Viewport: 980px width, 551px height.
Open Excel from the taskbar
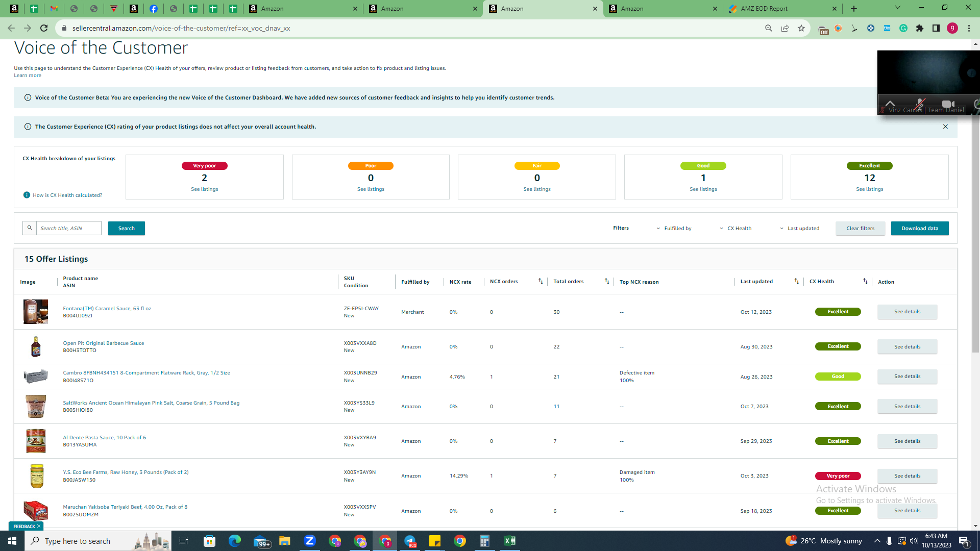(510, 541)
